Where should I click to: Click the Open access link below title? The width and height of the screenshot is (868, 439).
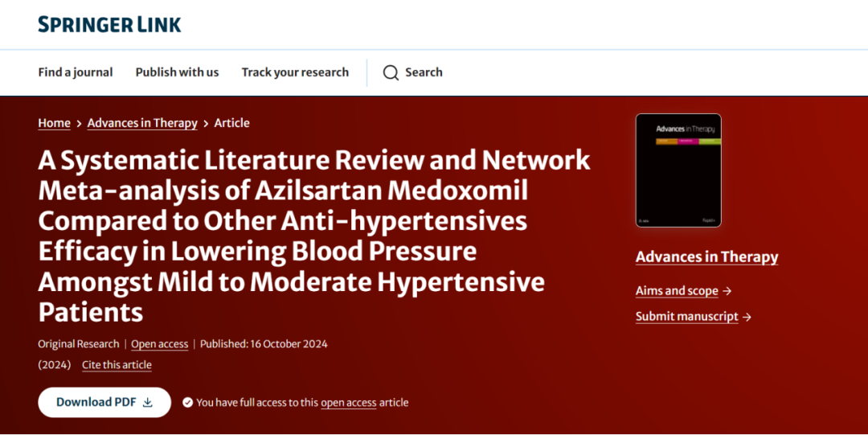point(159,344)
